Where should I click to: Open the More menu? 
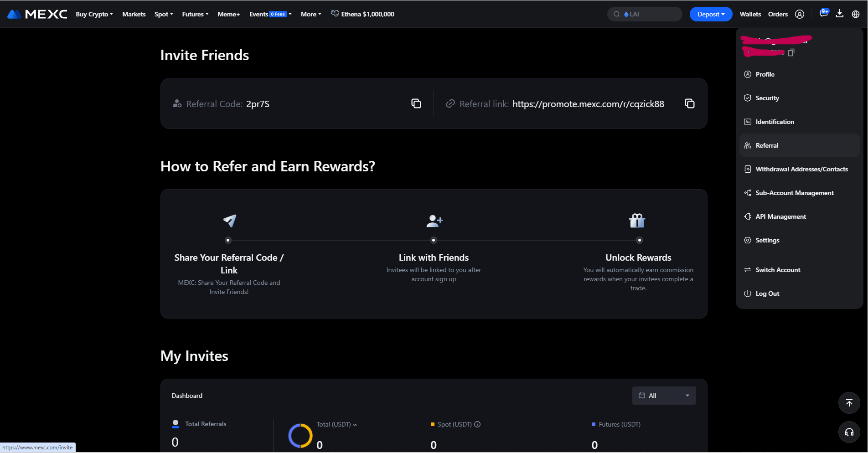tap(310, 14)
